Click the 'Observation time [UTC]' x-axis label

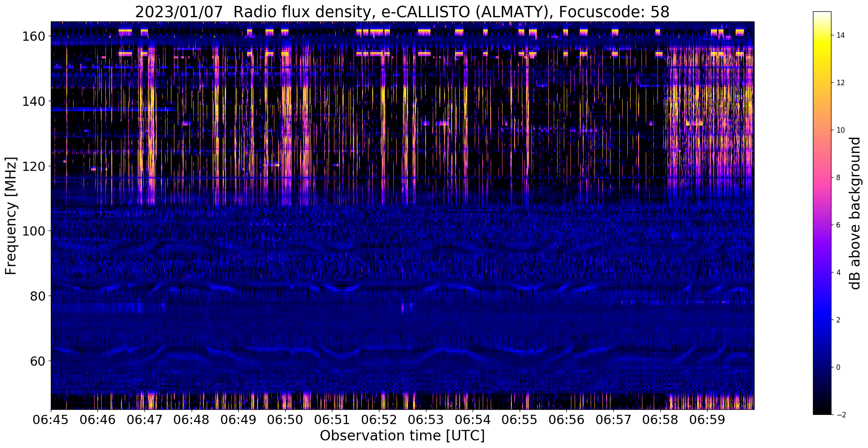[402, 436]
